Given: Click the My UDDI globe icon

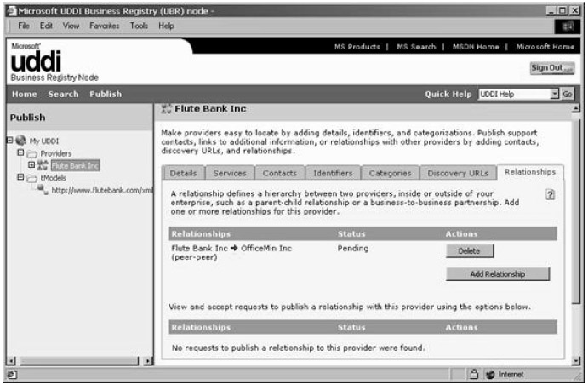Looking at the screenshot, I should (20, 141).
